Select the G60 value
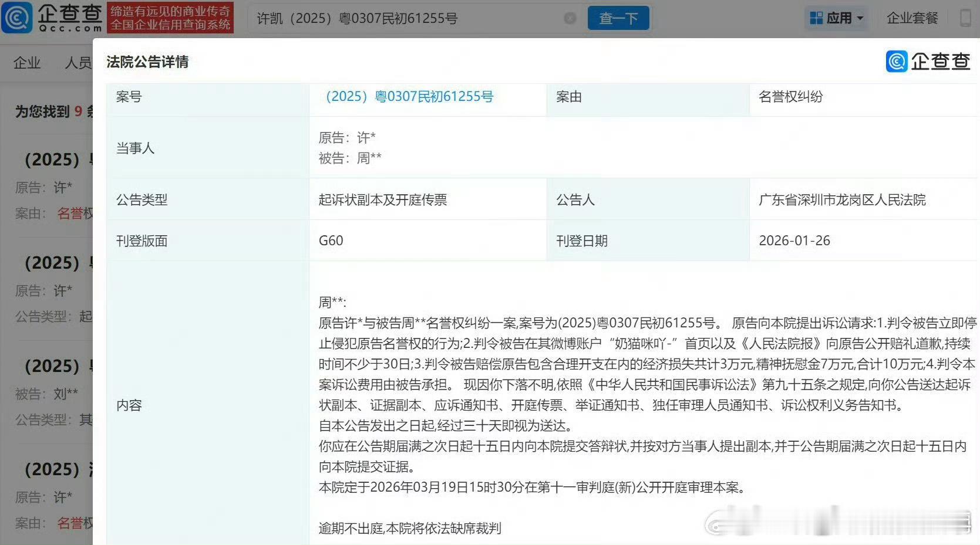 pyautogui.click(x=331, y=241)
